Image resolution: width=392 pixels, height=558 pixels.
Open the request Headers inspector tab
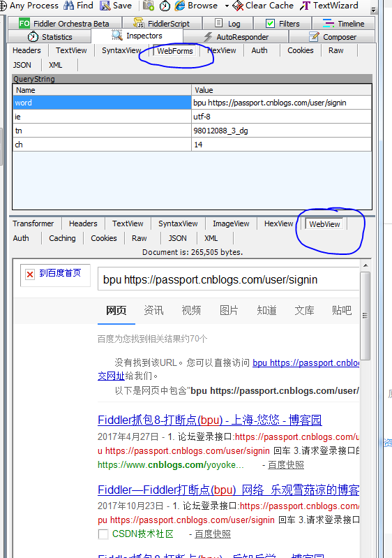pyautogui.click(x=27, y=50)
